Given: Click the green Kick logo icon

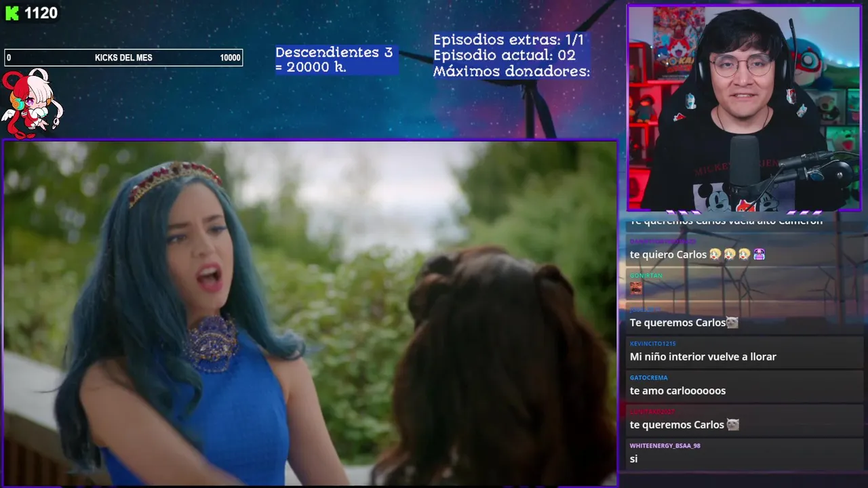Looking at the screenshot, I should tap(12, 14).
